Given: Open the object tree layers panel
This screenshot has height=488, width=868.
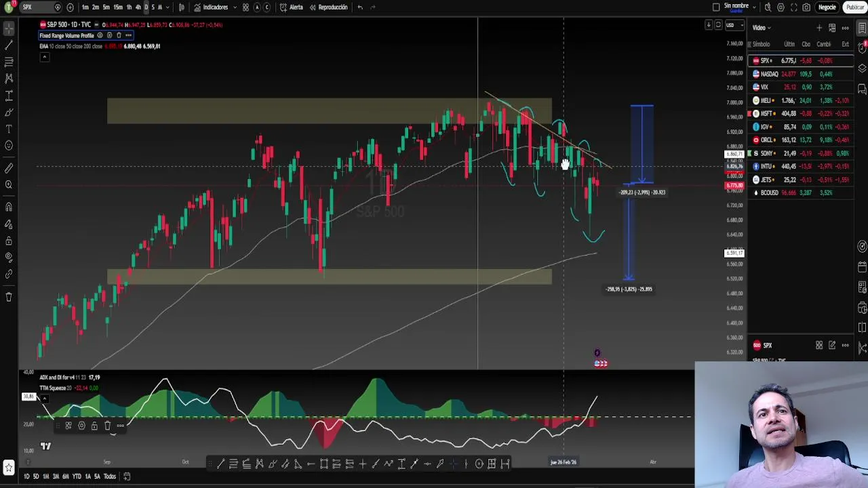Looking at the screenshot, I should [x=862, y=68].
